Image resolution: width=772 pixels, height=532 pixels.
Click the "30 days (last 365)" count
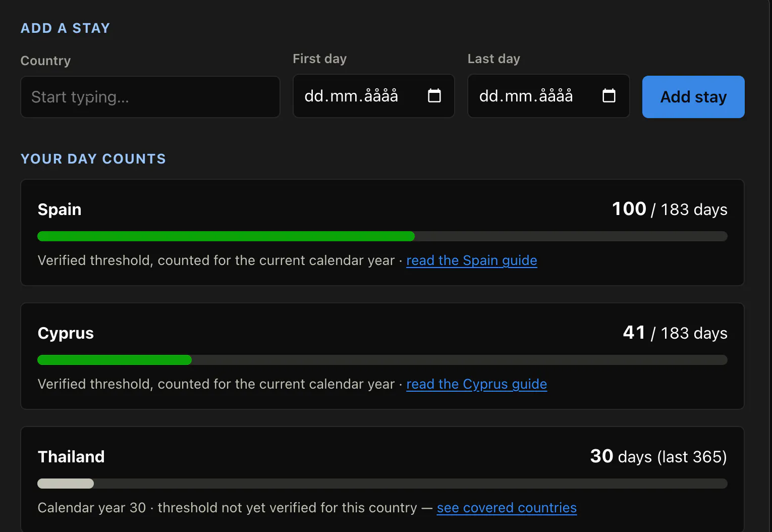[x=658, y=456]
